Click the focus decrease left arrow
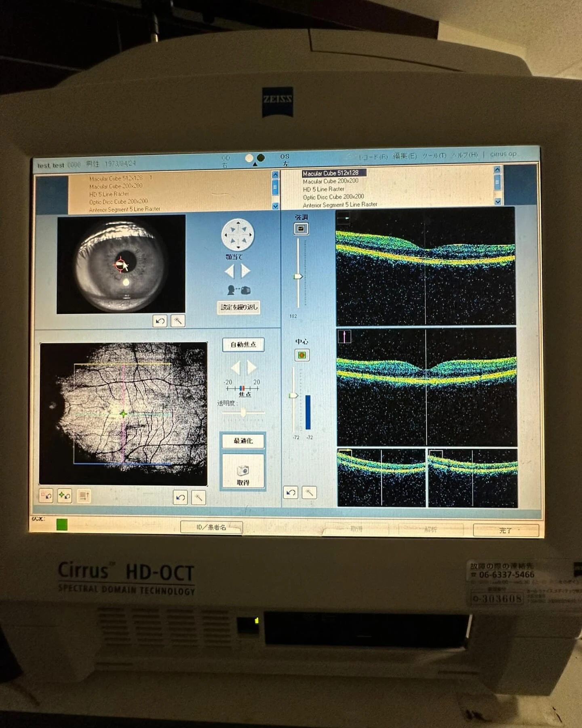Viewport: 582px width, 728px height. click(235, 368)
